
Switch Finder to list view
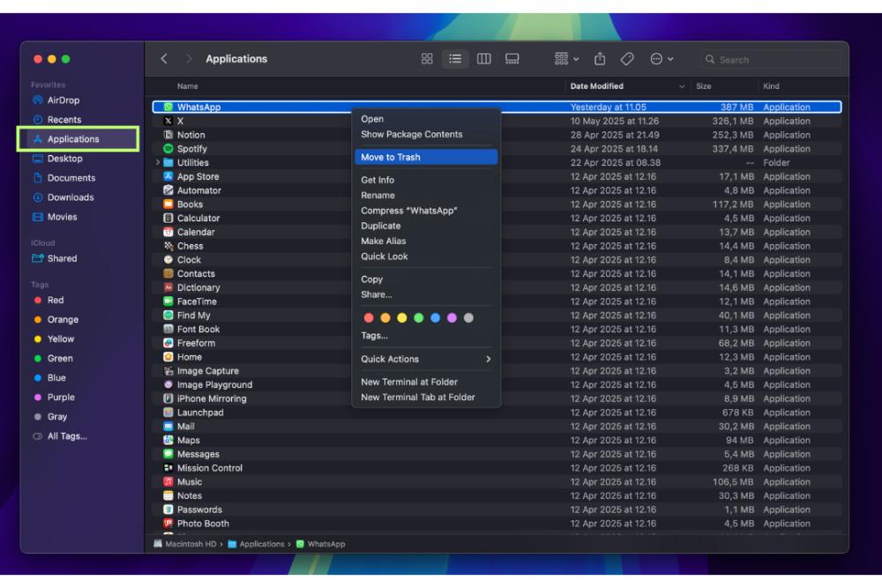pos(455,59)
